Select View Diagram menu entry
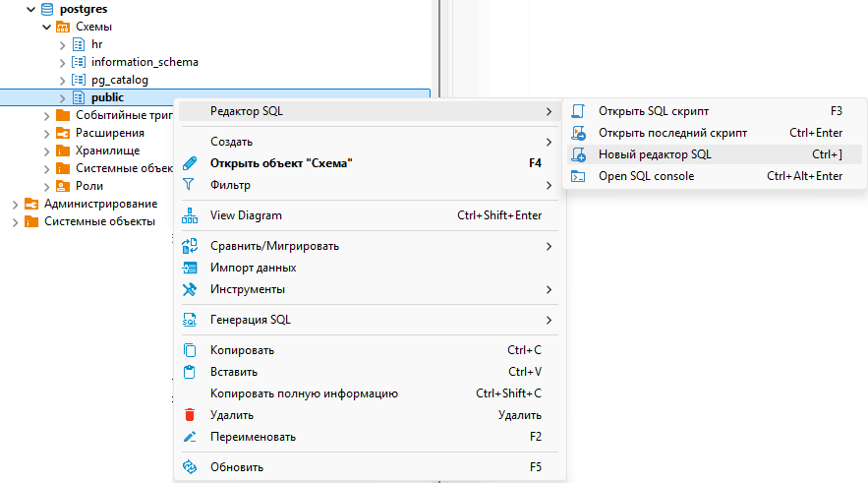868x483 pixels. pyautogui.click(x=369, y=215)
